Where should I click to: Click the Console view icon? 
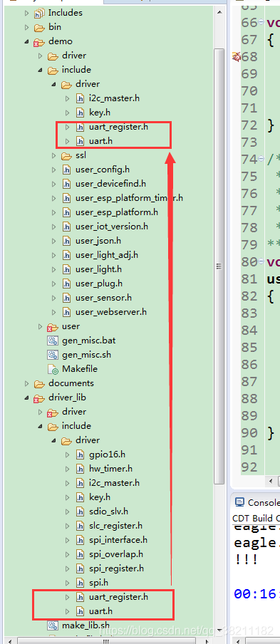239,502
